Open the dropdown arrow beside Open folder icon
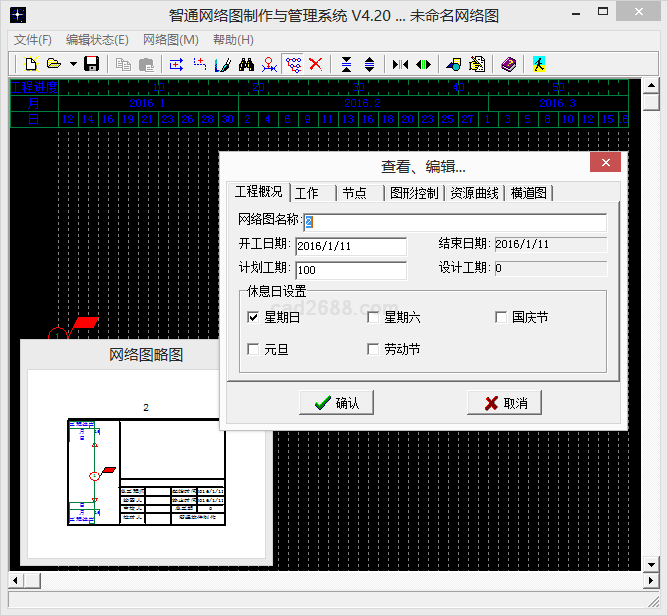The height and width of the screenshot is (616, 668). [72, 64]
